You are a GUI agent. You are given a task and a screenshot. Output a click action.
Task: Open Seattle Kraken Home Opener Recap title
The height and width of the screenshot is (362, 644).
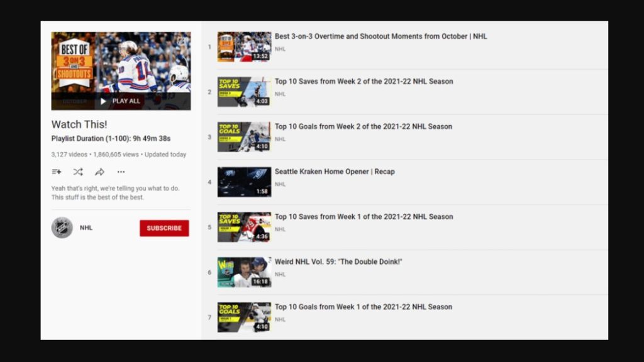point(335,172)
